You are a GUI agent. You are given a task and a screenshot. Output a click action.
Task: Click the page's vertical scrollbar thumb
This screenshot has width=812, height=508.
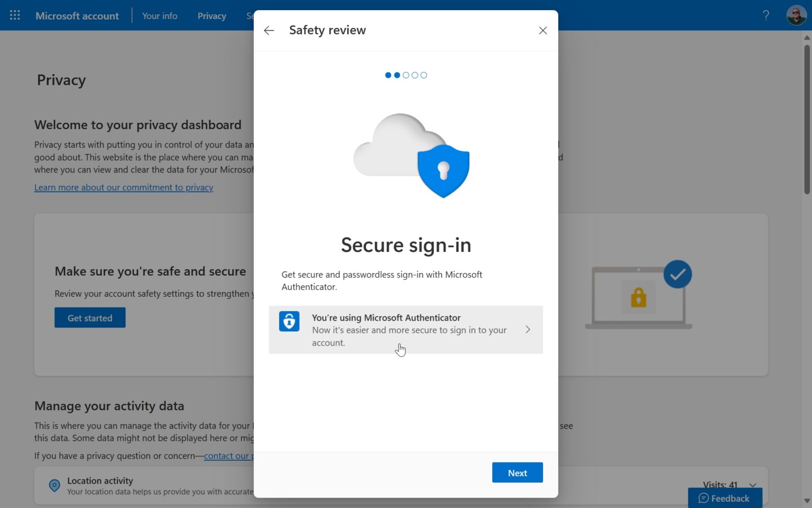pyautogui.click(x=807, y=120)
